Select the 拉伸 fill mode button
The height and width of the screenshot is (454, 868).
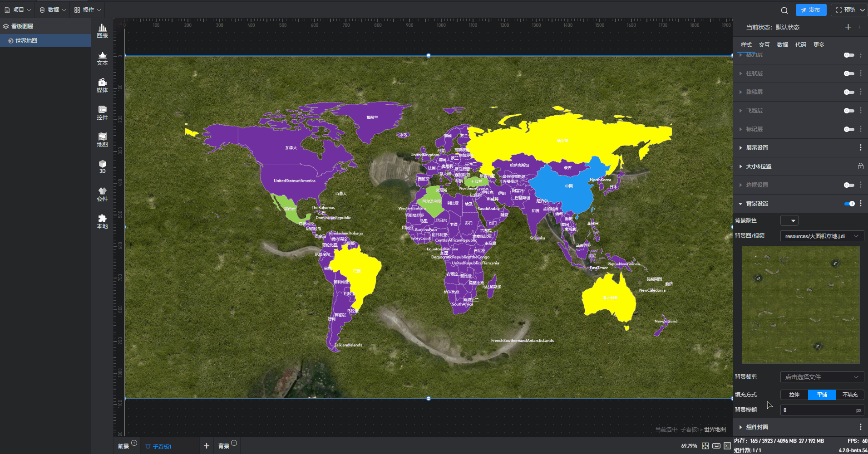(794, 395)
